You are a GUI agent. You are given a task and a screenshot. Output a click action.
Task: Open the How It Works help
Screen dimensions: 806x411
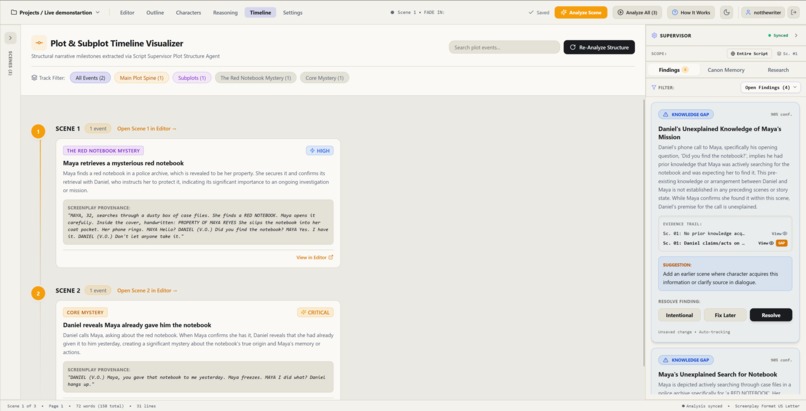[691, 12]
